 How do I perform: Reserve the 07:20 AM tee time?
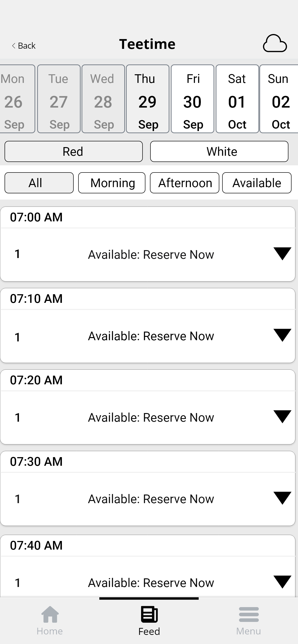[151, 418]
